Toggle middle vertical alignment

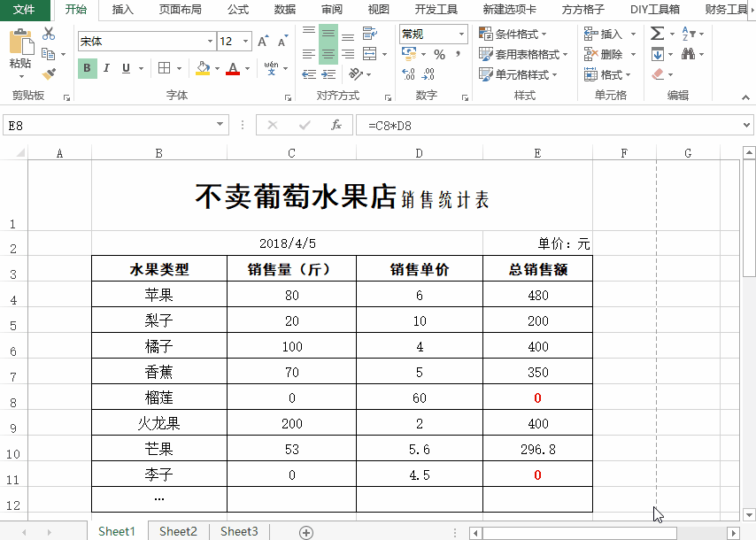pyautogui.click(x=328, y=34)
